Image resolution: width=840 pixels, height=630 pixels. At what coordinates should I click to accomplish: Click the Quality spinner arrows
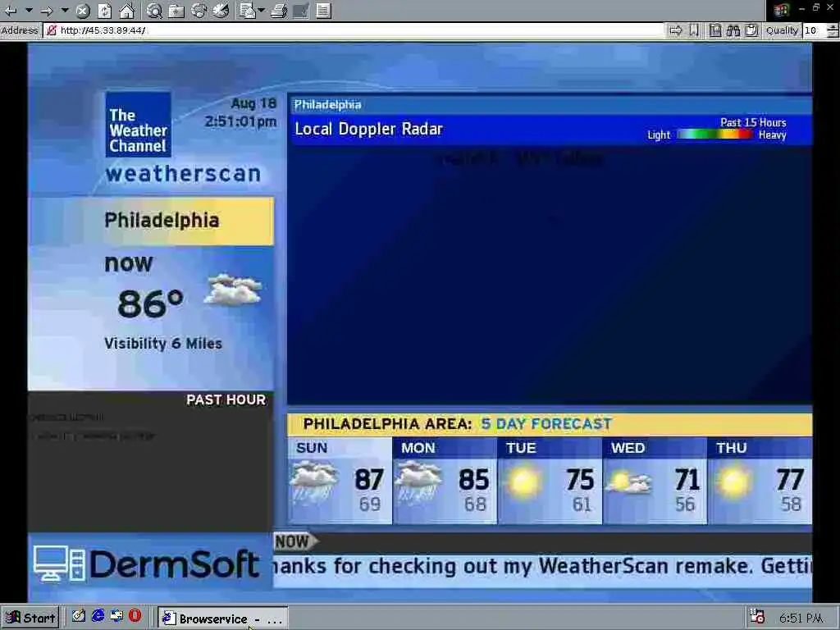point(833,30)
